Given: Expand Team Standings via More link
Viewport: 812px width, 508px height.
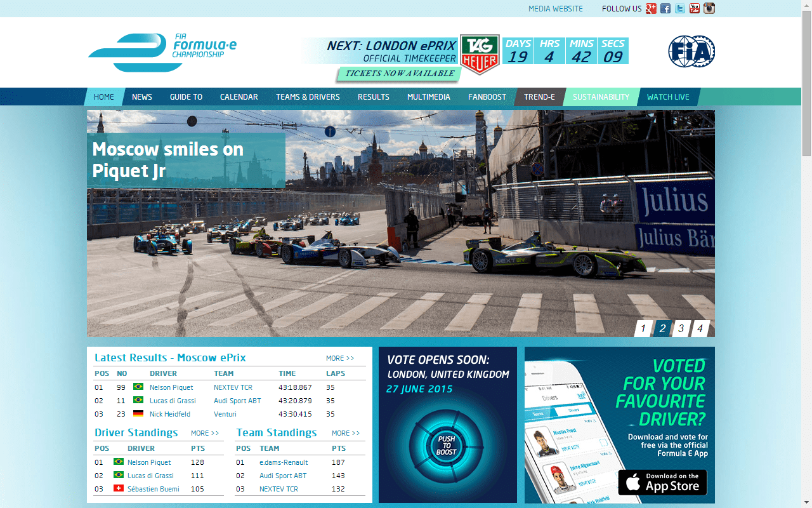Looking at the screenshot, I should point(346,433).
